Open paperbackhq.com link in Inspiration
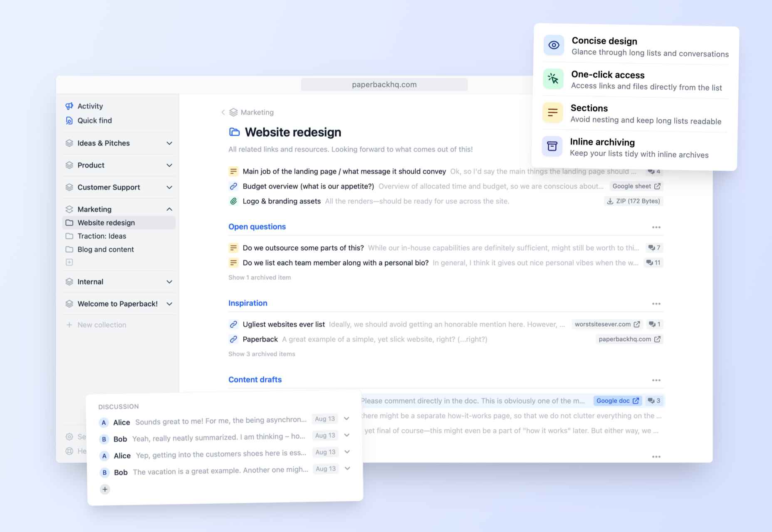 point(629,339)
